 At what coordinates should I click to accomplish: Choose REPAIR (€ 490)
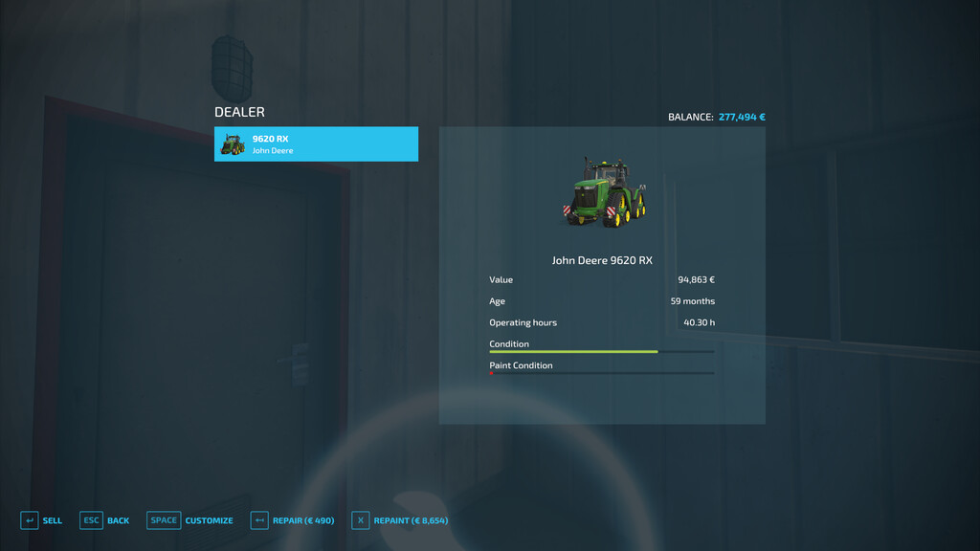point(303,520)
